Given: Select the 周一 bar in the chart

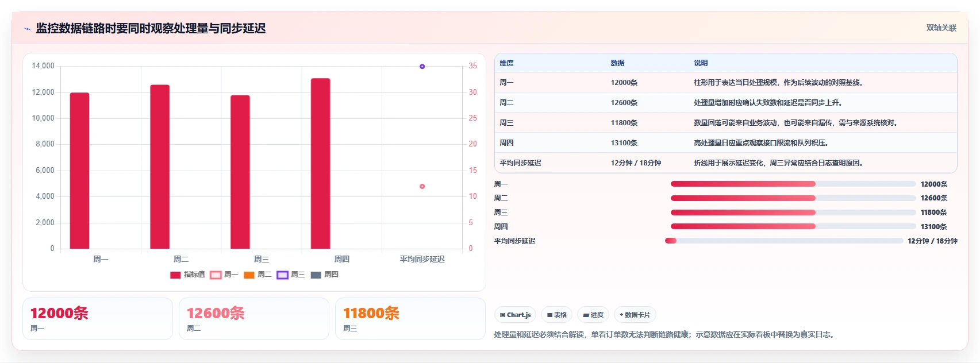Looking at the screenshot, I should pos(79,171).
